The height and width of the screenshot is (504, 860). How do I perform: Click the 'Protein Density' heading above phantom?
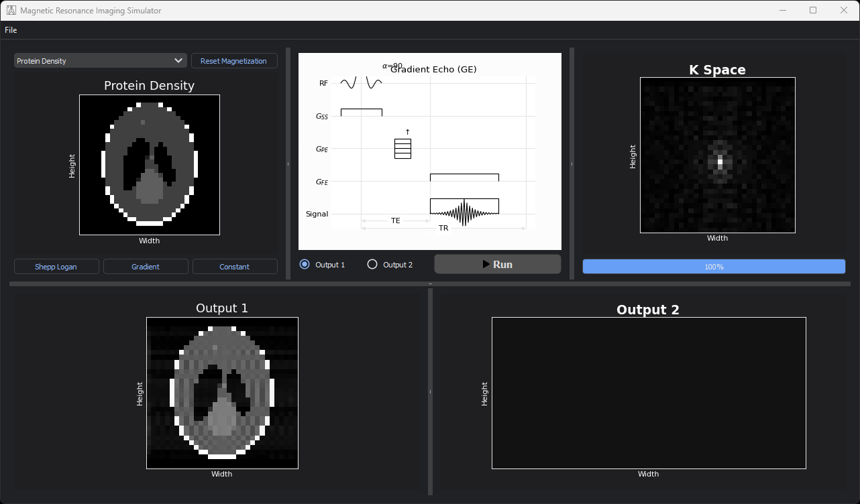(149, 86)
